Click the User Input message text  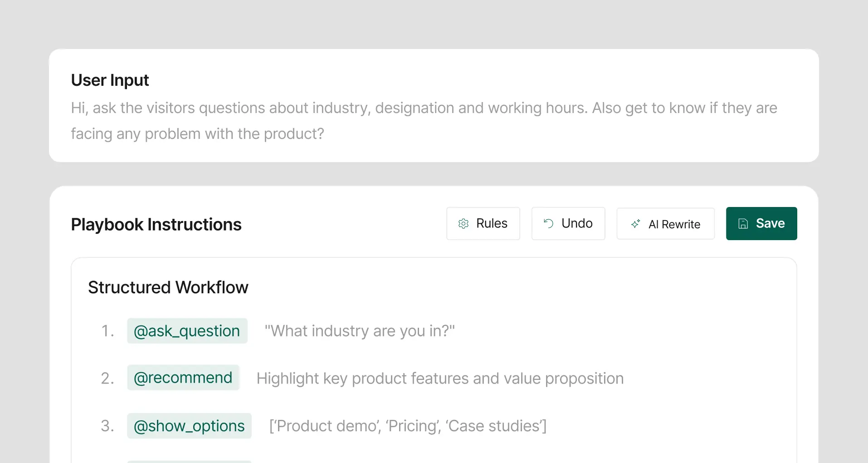424,120
